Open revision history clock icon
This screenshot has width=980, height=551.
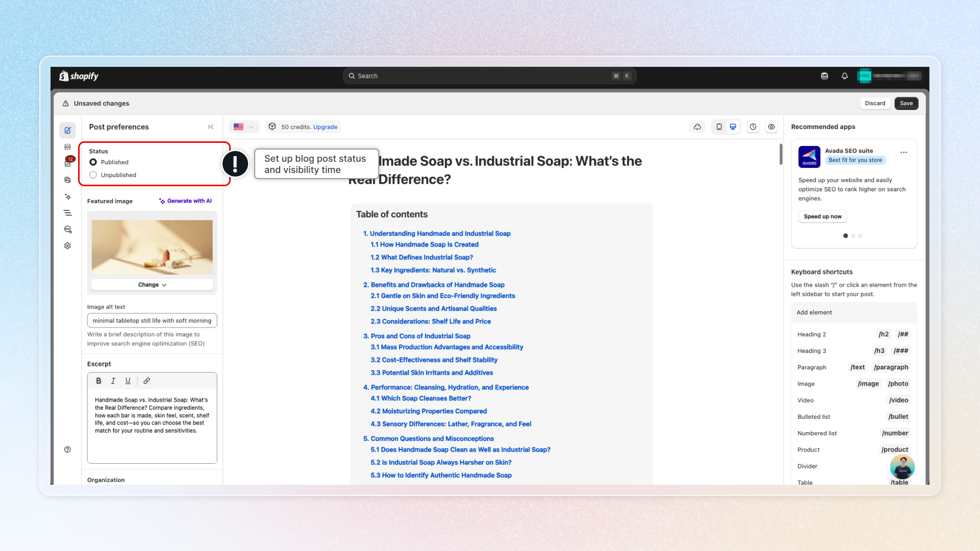753,127
